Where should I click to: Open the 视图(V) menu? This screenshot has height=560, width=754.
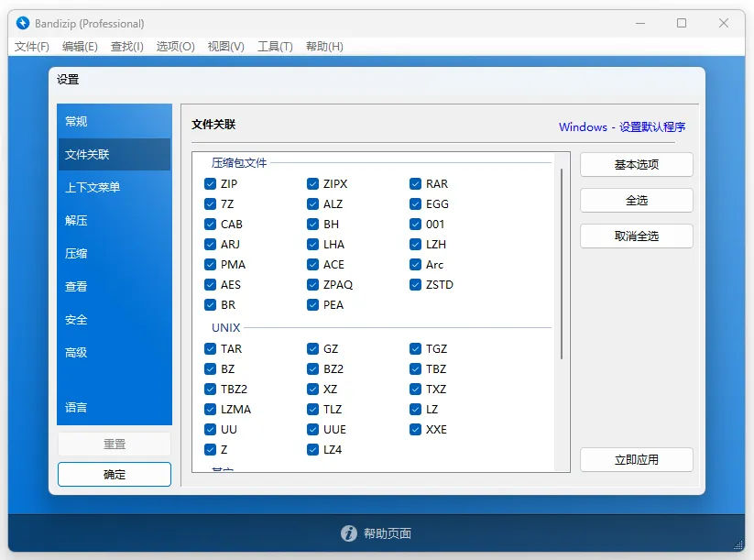point(226,47)
